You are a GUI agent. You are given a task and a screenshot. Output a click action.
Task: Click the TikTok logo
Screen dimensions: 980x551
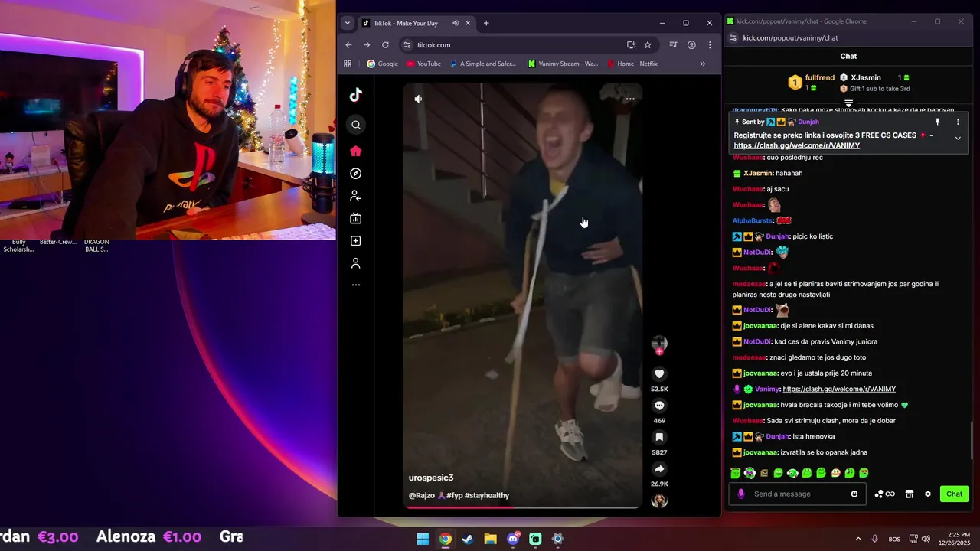tap(356, 95)
